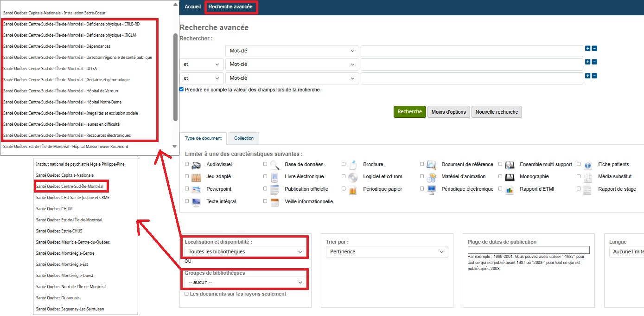
Task: Select 'Hôpital Notre-Dame' library in list
Action: (x=63, y=102)
